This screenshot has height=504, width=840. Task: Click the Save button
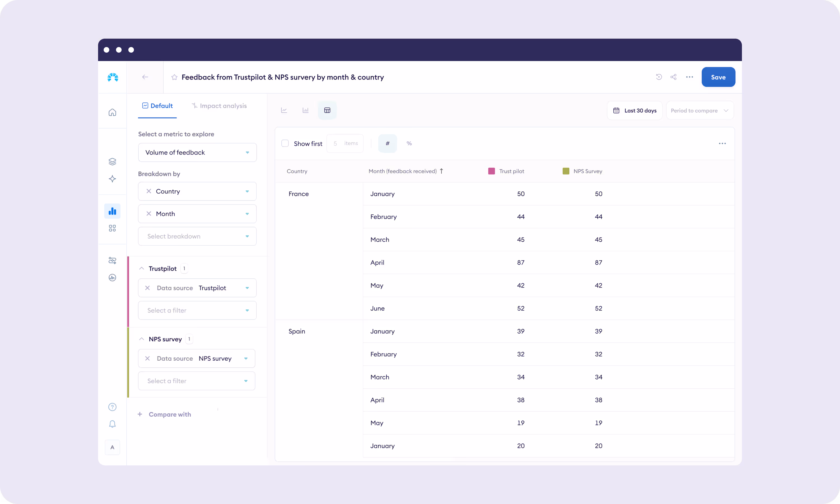coord(718,77)
